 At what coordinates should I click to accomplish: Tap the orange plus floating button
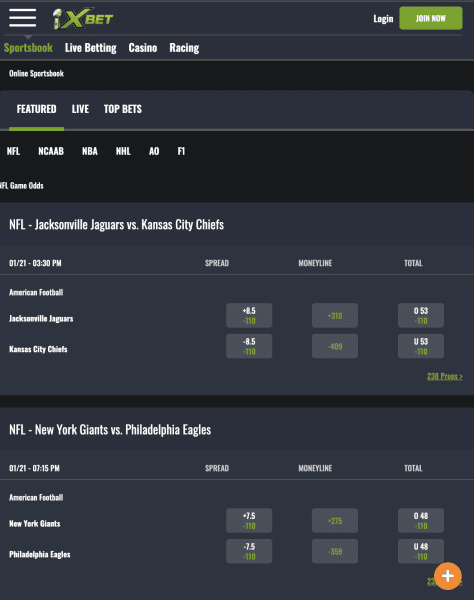pyautogui.click(x=448, y=576)
